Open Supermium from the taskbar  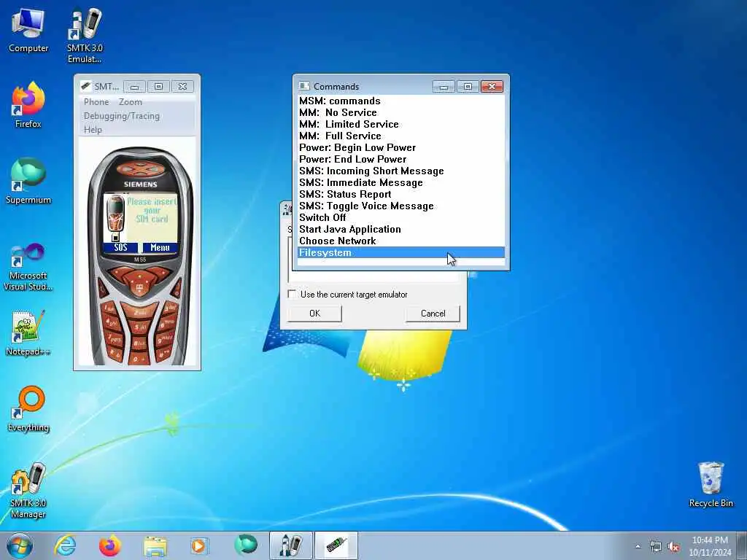tap(245, 545)
